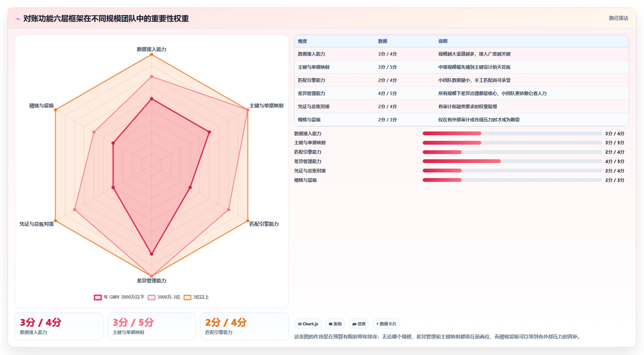Click the description 中等规模最先撞到主键设计的天花板
The image size is (644, 355).
[474, 67]
